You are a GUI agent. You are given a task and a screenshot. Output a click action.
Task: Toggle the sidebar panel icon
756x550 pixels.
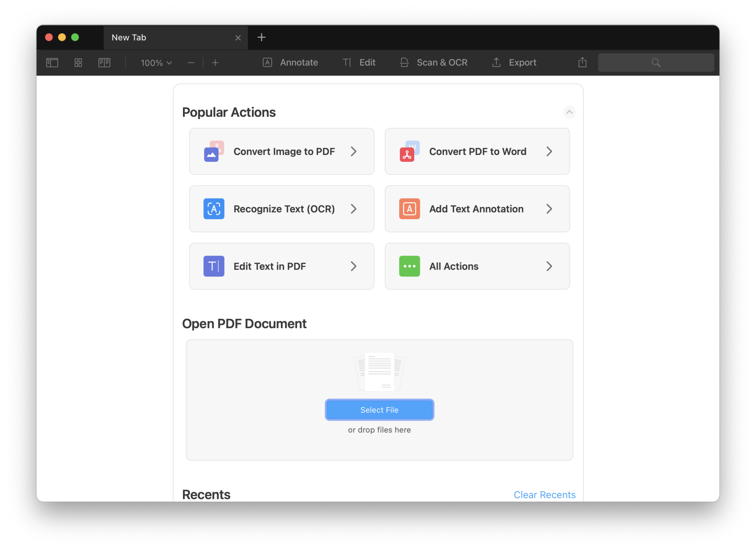52,63
